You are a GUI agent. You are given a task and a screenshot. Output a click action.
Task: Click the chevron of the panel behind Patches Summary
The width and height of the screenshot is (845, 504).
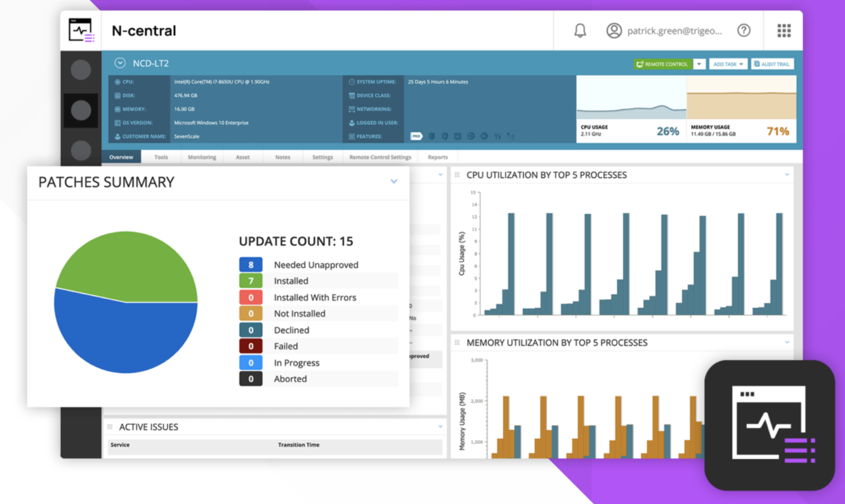tap(440, 175)
